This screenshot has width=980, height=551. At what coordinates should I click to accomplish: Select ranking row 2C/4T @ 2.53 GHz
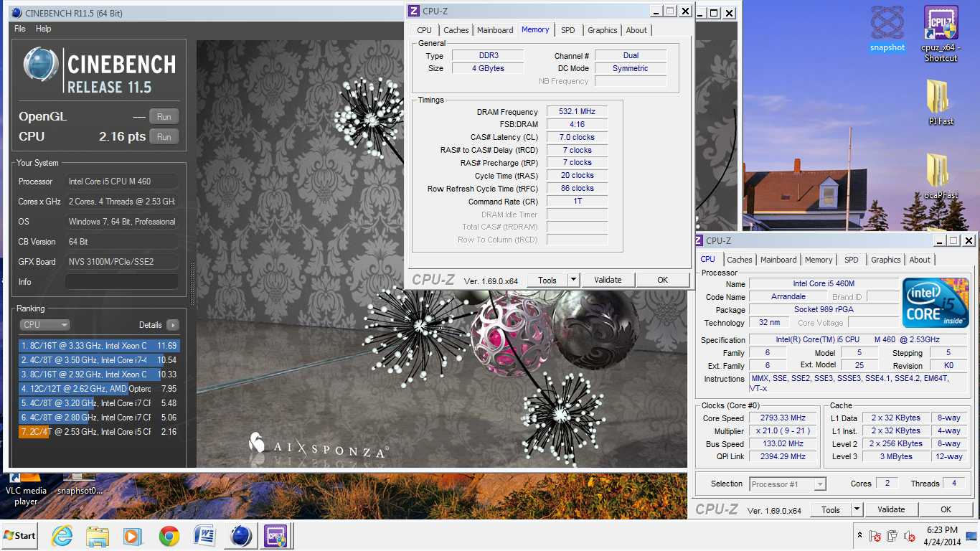click(99, 432)
